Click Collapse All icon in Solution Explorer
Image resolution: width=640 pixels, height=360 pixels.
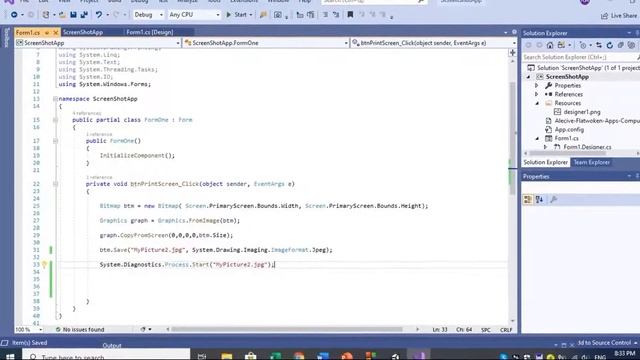[x=620, y=45]
